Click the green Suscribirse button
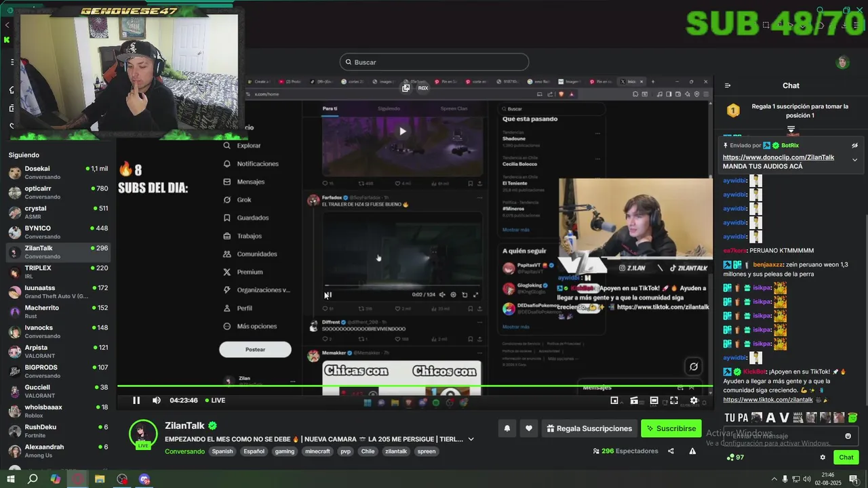The width and height of the screenshot is (868, 488). [x=671, y=428]
